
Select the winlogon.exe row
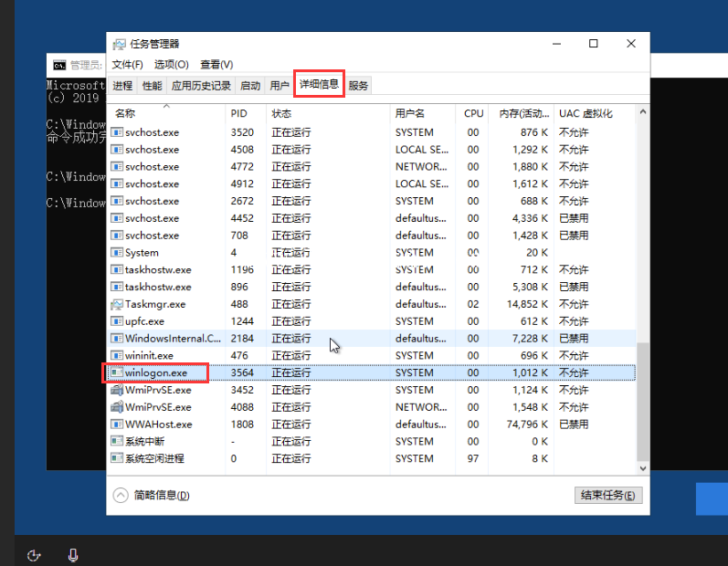click(372, 372)
